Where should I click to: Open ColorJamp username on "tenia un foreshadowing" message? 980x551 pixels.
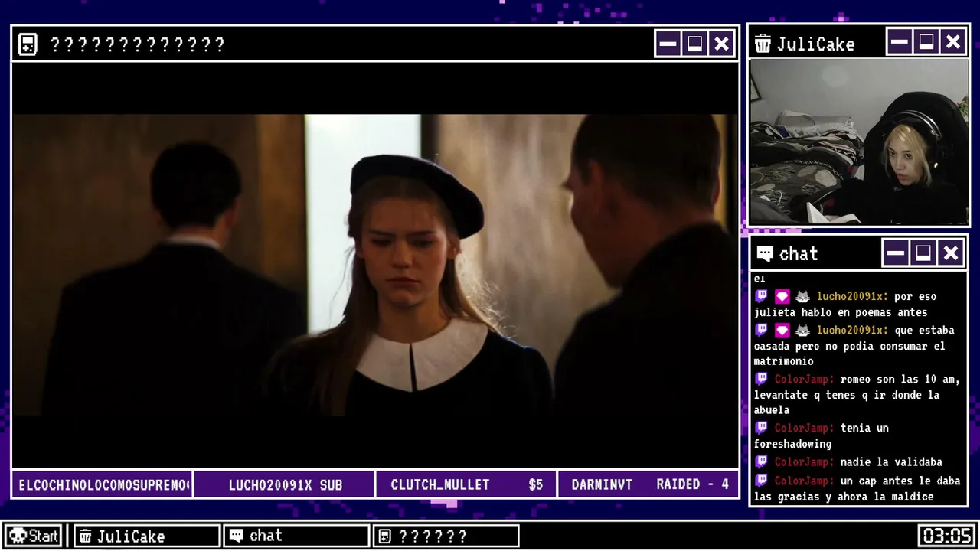pos(804,428)
